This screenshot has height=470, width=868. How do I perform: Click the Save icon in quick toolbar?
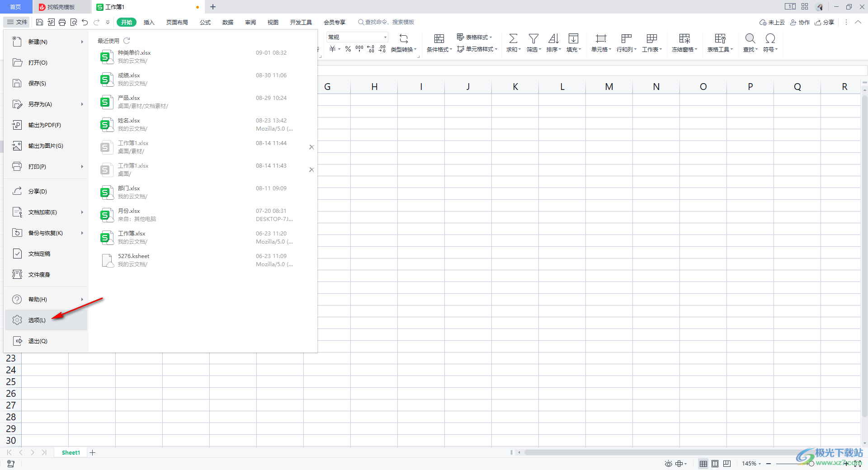pyautogui.click(x=39, y=22)
